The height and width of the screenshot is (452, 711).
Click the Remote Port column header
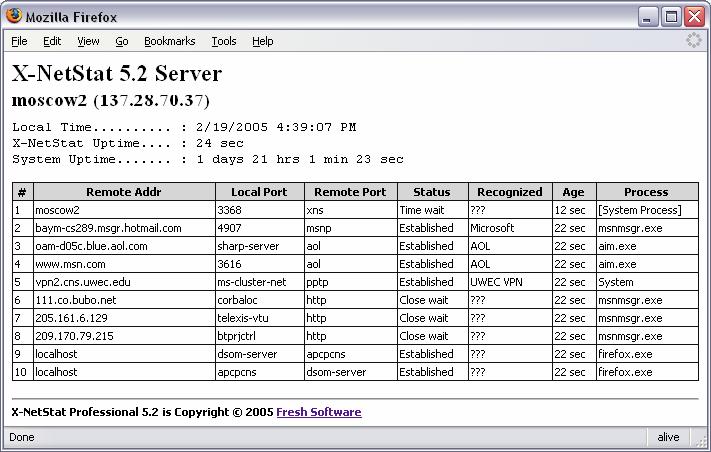[351, 192]
